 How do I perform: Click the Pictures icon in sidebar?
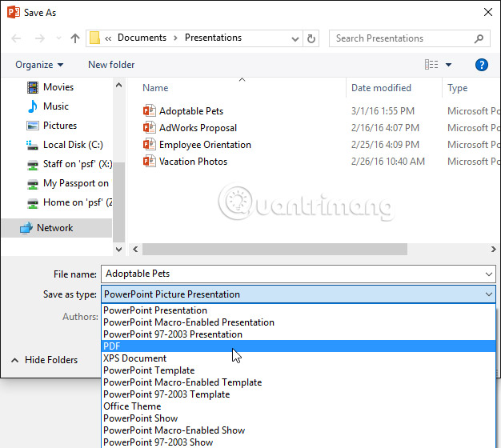[x=33, y=126]
